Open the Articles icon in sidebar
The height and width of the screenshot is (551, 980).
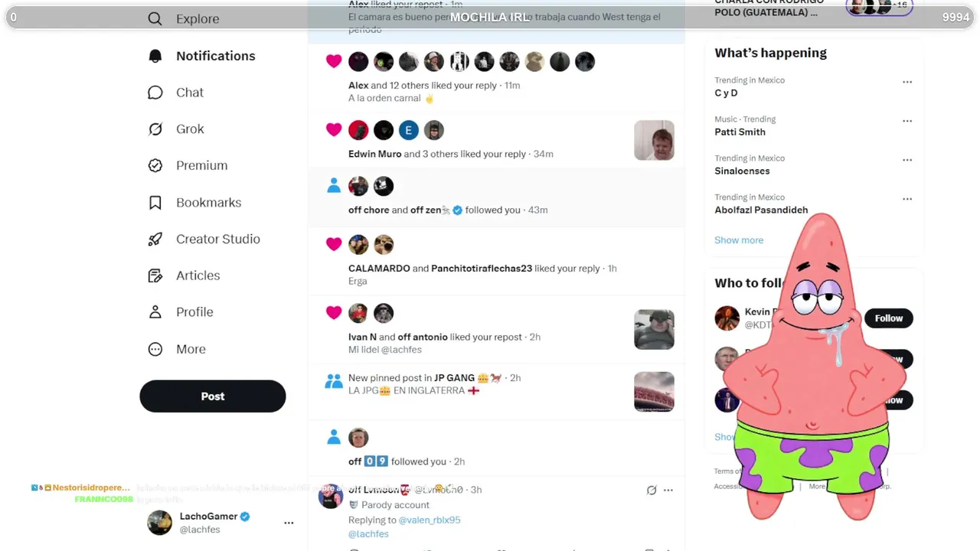click(x=155, y=275)
